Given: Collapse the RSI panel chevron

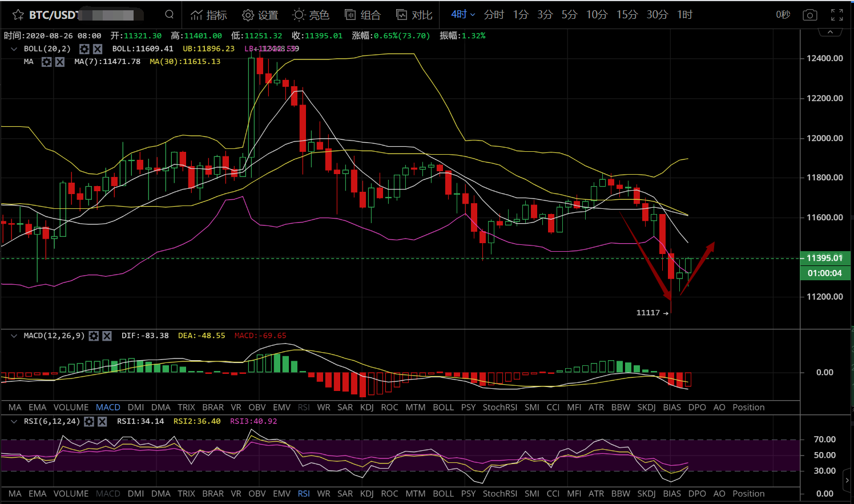Looking at the screenshot, I should click(x=14, y=421).
